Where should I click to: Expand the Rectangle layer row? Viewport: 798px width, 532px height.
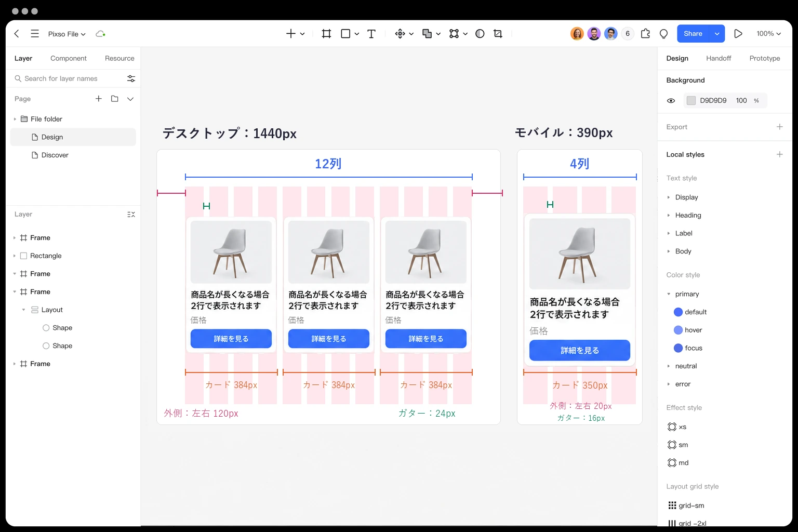pyautogui.click(x=15, y=256)
